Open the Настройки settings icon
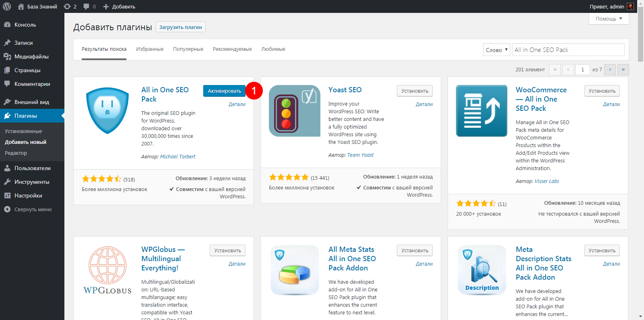Viewport: 644px width, 320px height. (x=7, y=195)
